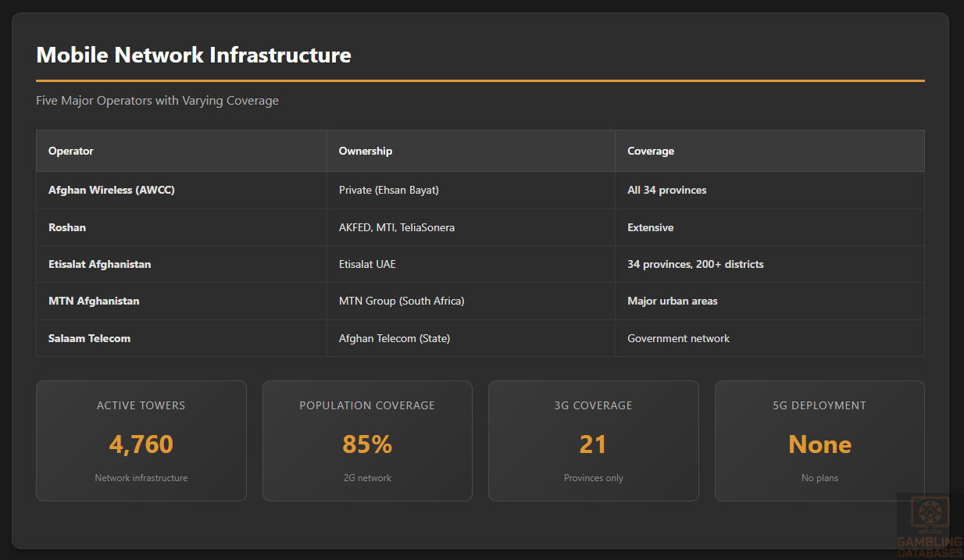This screenshot has width=964, height=560.
Task: Click the All 34 provinces coverage cell
Action: point(667,190)
